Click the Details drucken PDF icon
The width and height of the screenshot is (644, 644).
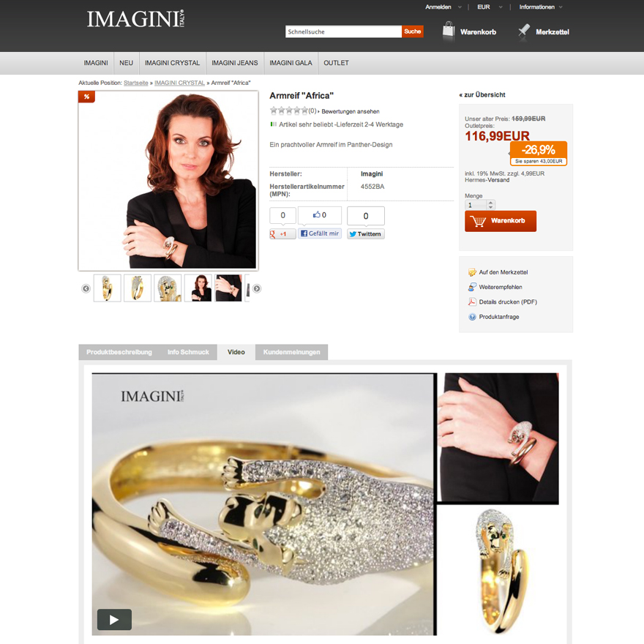pyautogui.click(x=472, y=302)
